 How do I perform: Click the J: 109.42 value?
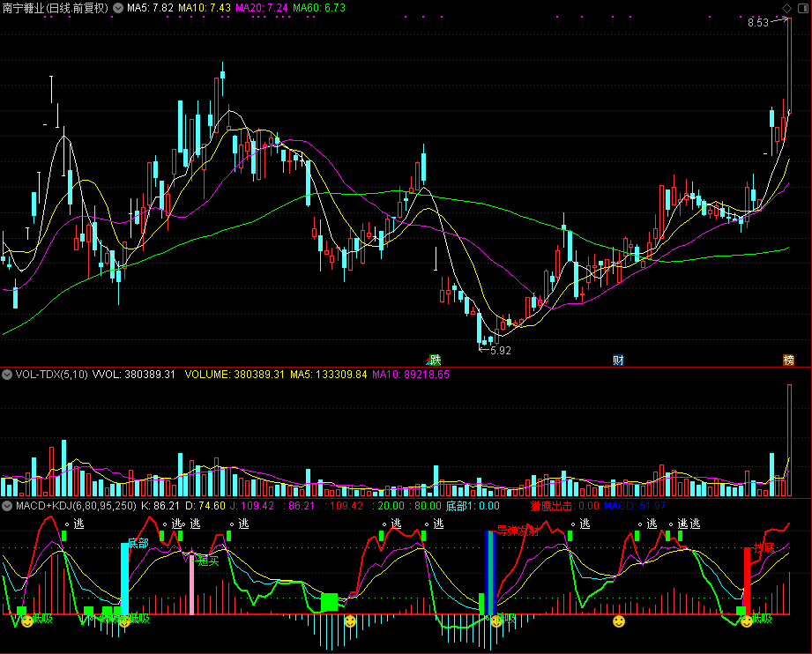point(252,505)
